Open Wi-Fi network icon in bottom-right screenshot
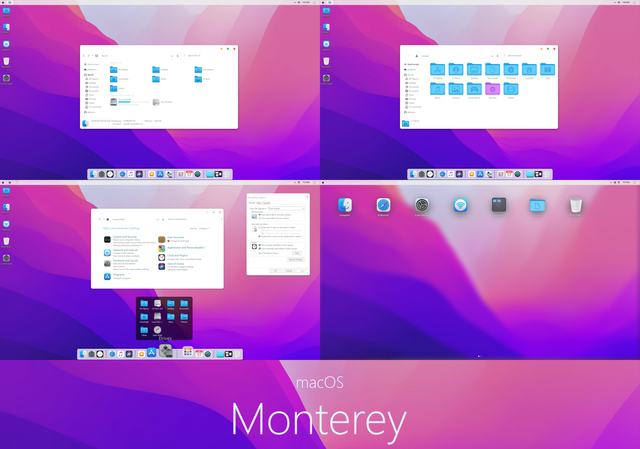Viewport: 640px width, 449px height. 460,205
